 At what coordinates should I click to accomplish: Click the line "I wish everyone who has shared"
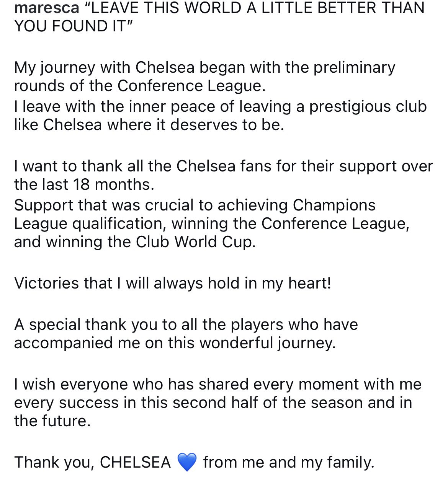217,384
